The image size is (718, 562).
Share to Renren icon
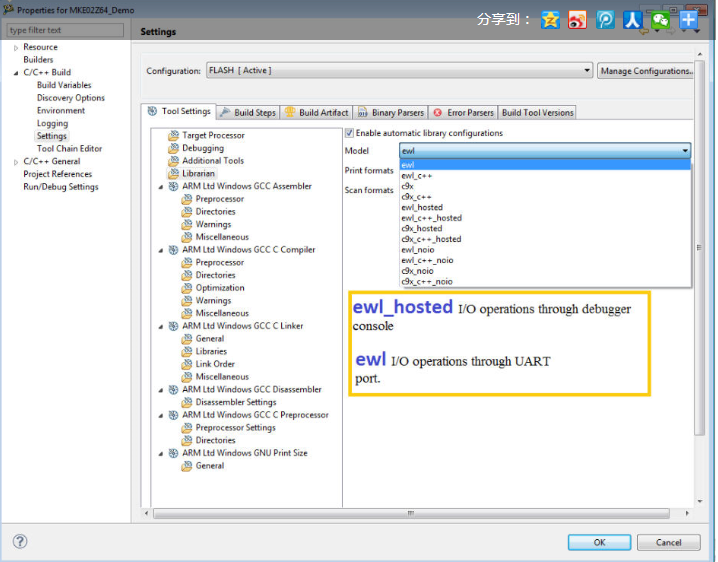pos(632,20)
